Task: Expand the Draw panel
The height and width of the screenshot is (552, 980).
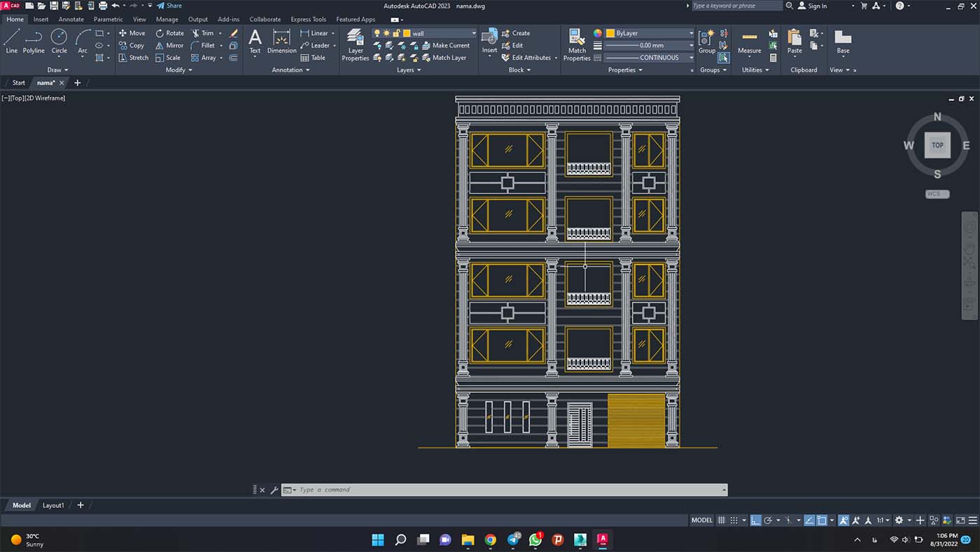Action: click(58, 70)
